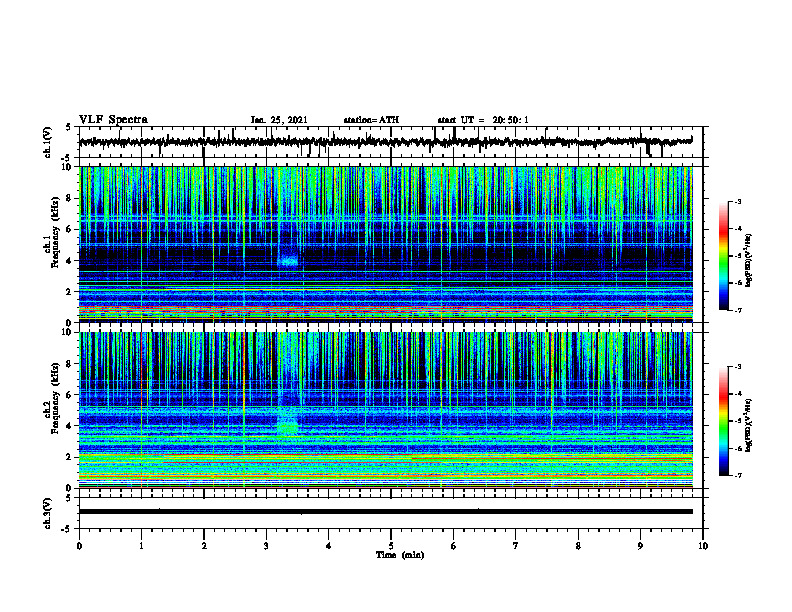Click the "2" minute tick label on the time axis
This screenshot has height=612, width=792.
point(204,546)
